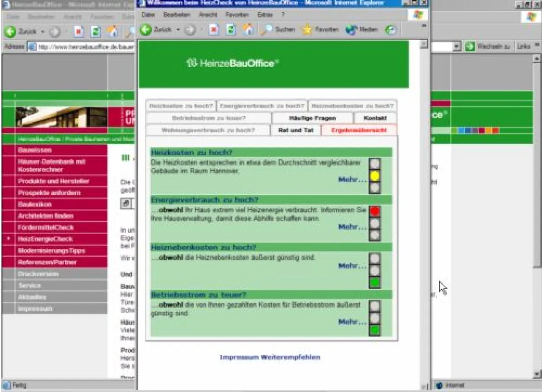Click the popup scrollbar up arrow
Viewport: 542px width, 392px height.
coord(424,45)
